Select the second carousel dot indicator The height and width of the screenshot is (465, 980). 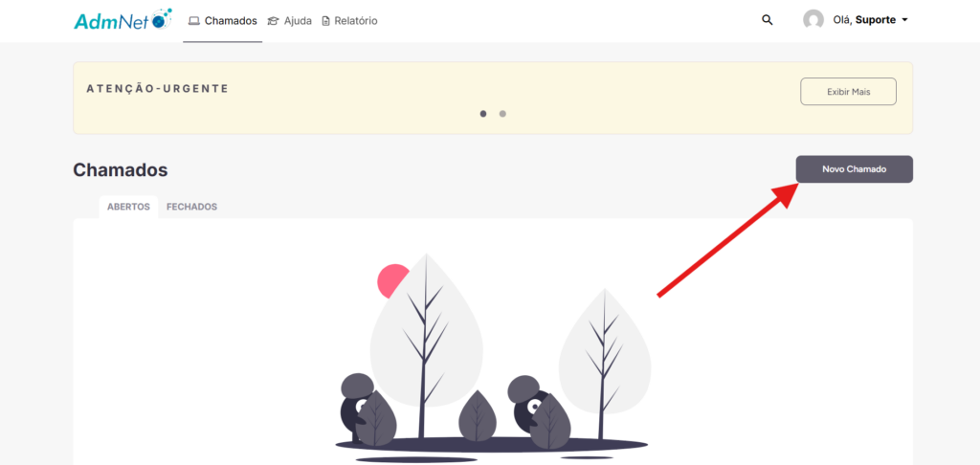[x=502, y=114]
